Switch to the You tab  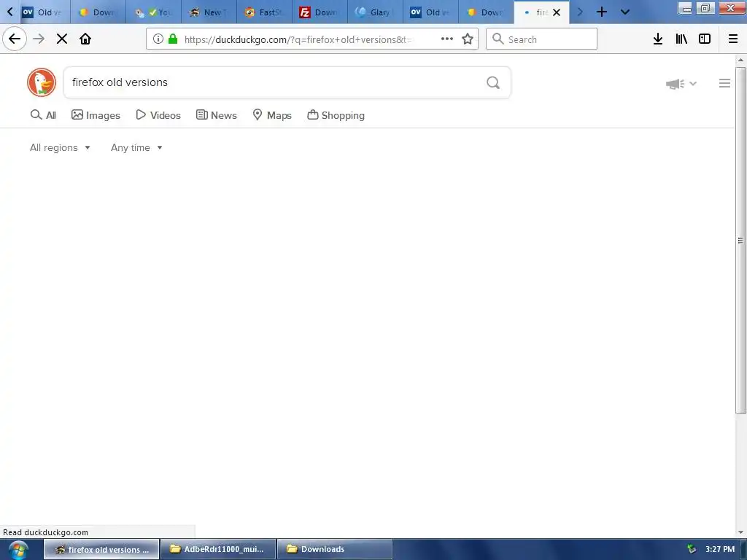pos(153,12)
